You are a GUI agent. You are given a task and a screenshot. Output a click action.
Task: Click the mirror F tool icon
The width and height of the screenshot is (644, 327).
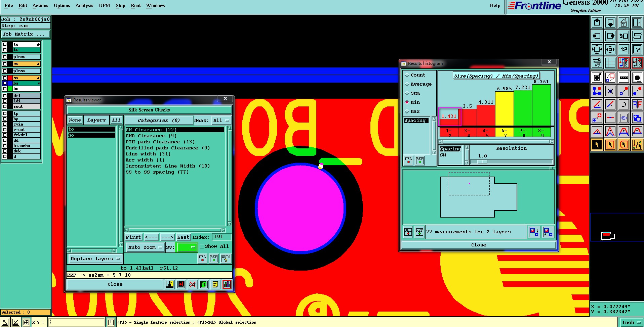637,104
